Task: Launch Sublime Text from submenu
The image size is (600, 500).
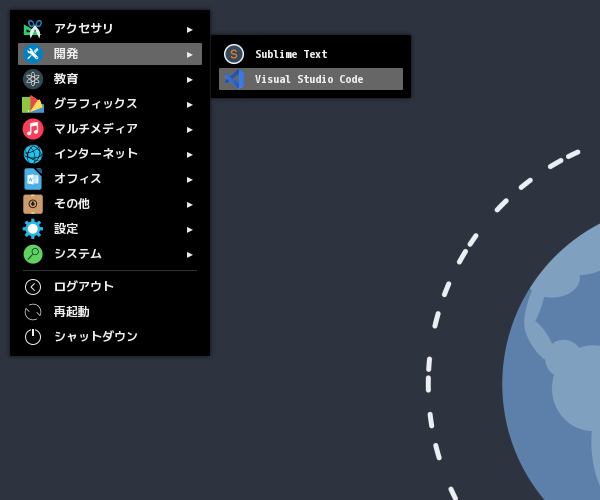Action: click(311, 54)
